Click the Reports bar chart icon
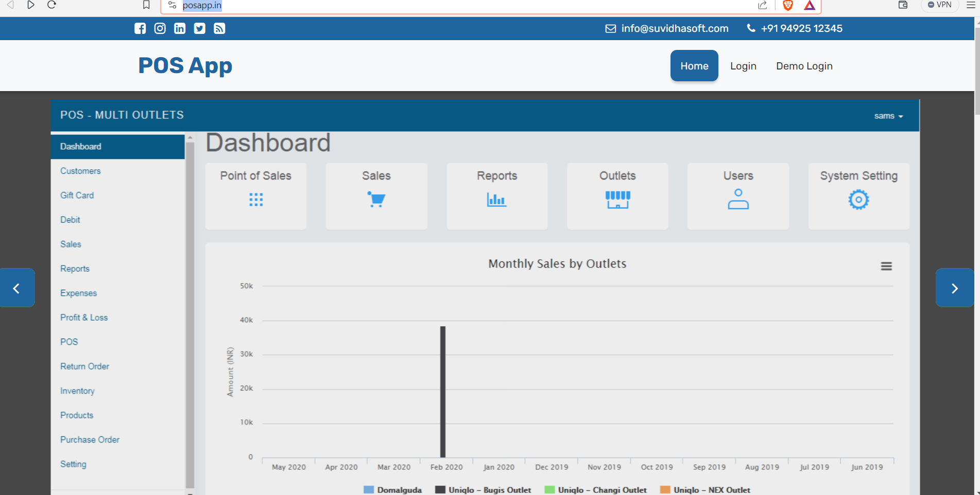This screenshot has width=980, height=495. (x=496, y=199)
